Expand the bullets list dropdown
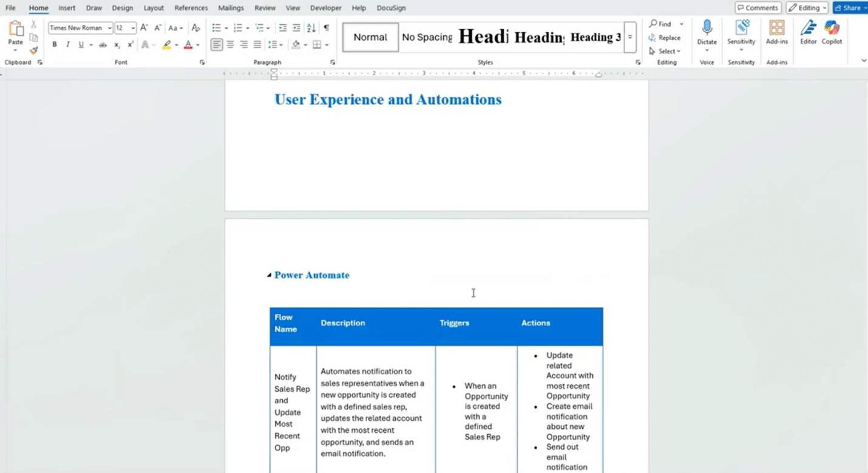 [226, 28]
